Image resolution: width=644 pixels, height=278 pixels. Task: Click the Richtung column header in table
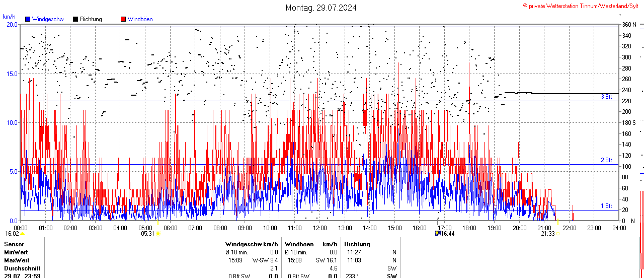point(357,244)
